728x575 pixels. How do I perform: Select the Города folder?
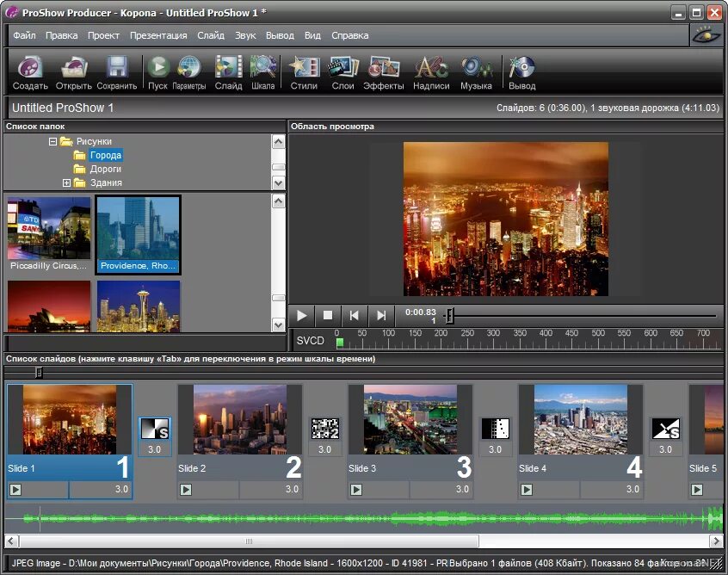pos(105,155)
